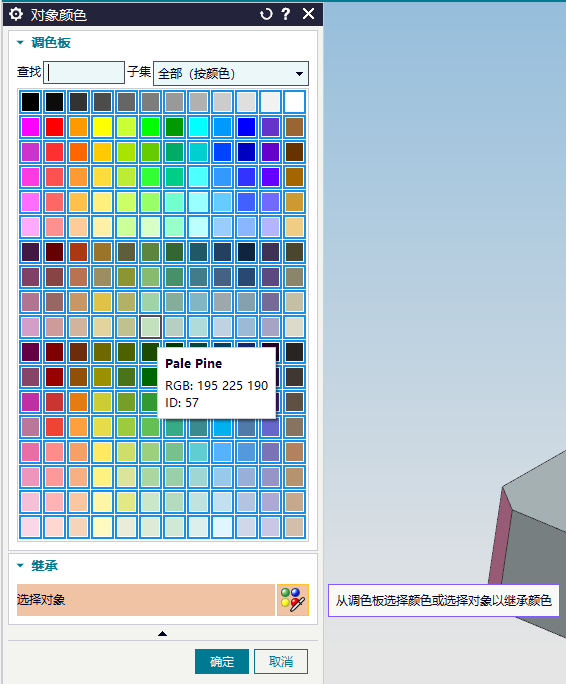This screenshot has height=684, width=566.
Task: Click the inherit color eyedropper icon
Action: pos(293,600)
